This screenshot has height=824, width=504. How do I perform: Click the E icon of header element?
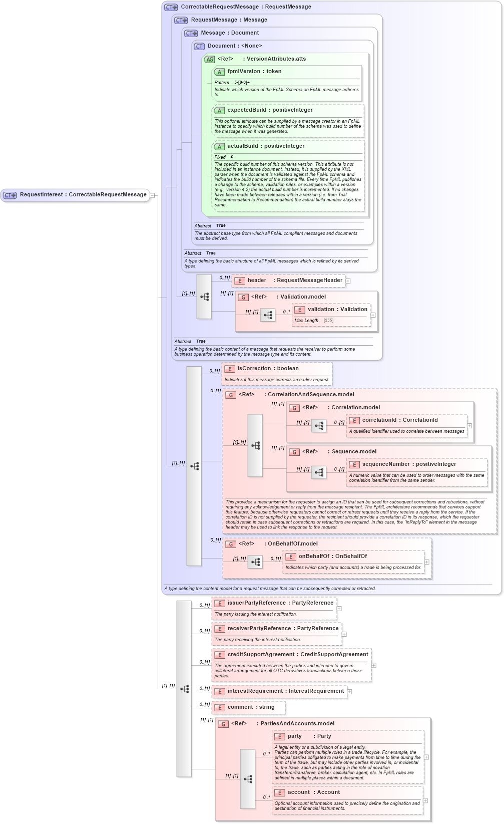[x=240, y=281]
